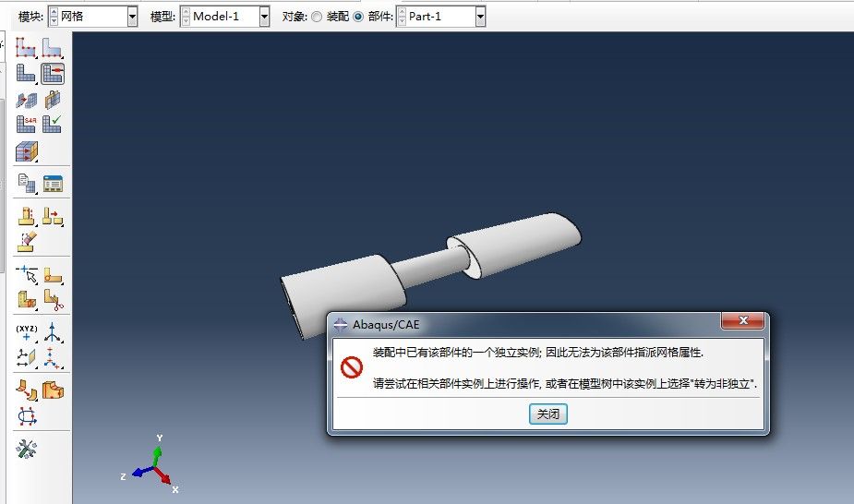Open the Model-1 model dropdown
Viewport: 854px width, 504px height.
pyautogui.click(x=264, y=17)
